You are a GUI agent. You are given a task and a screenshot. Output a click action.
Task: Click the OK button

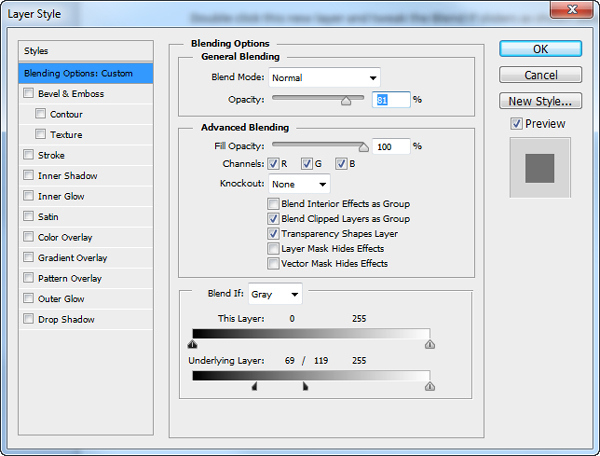click(540, 49)
